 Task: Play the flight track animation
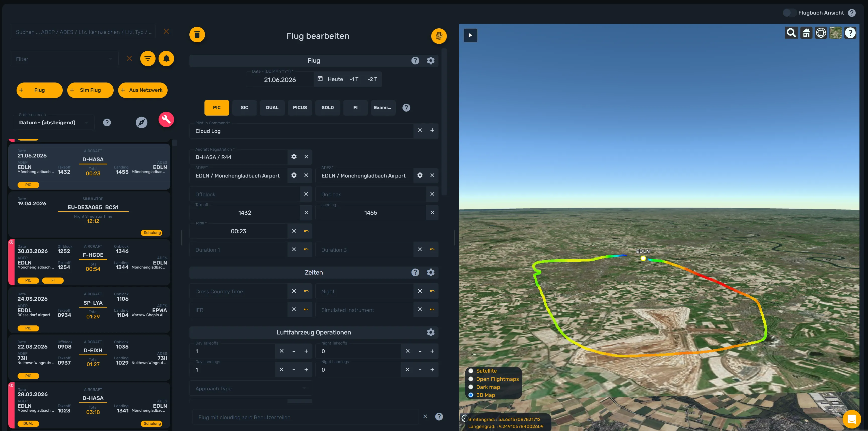[x=470, y=35]
